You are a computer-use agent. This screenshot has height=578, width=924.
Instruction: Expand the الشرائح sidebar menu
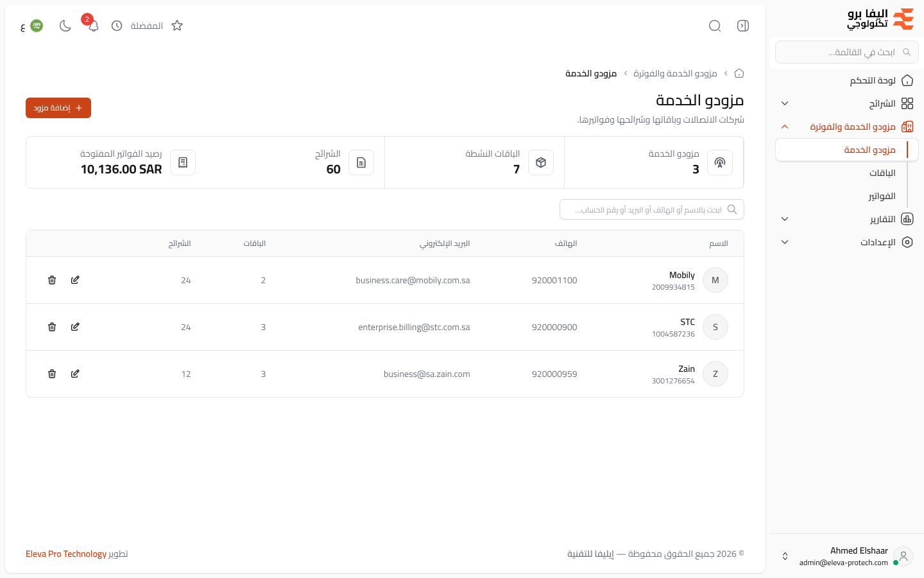(x=847, y=103)
